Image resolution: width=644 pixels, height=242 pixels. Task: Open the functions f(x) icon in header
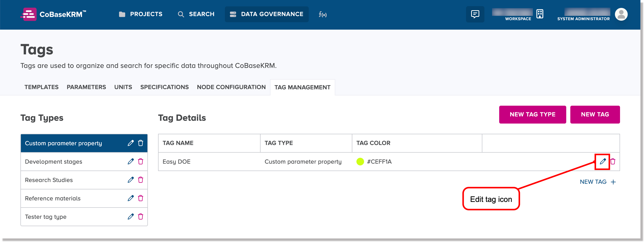pyautogui.click(x=323, y=14)
